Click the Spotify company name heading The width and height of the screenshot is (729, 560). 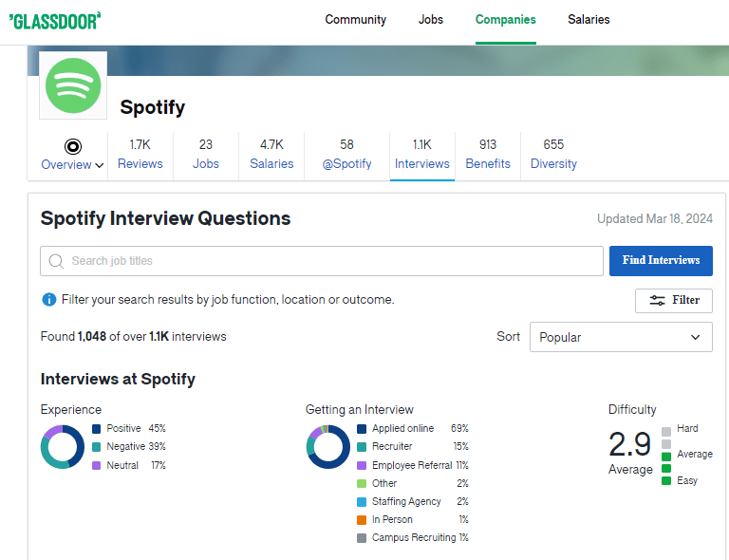click(x=153, y=107)
